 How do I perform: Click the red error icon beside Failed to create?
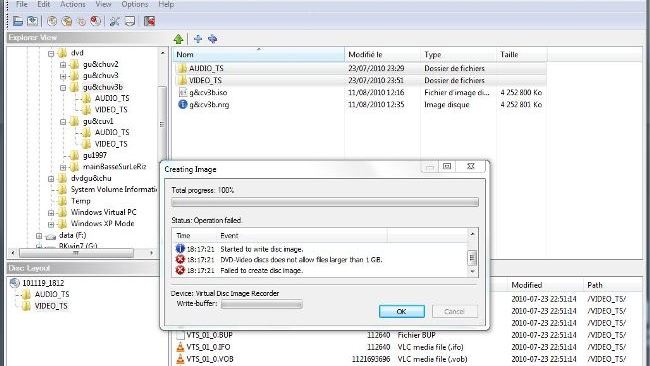click(x=180, y=270)
